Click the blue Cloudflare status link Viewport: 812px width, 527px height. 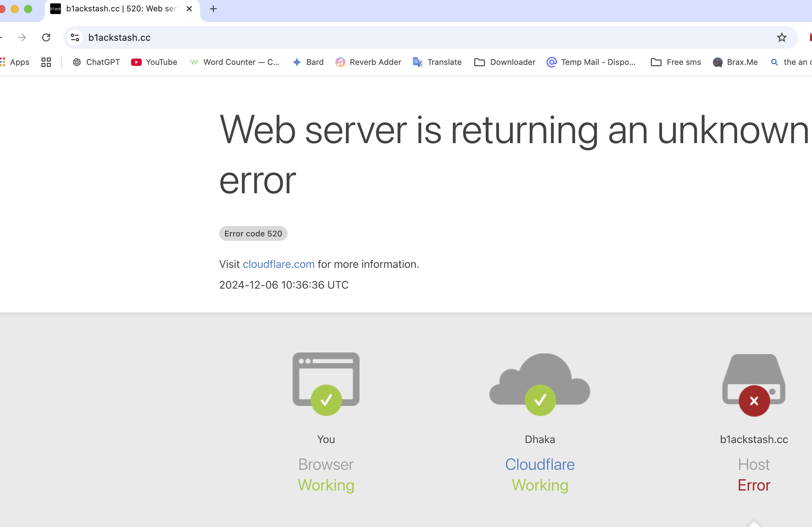(540, 464)
